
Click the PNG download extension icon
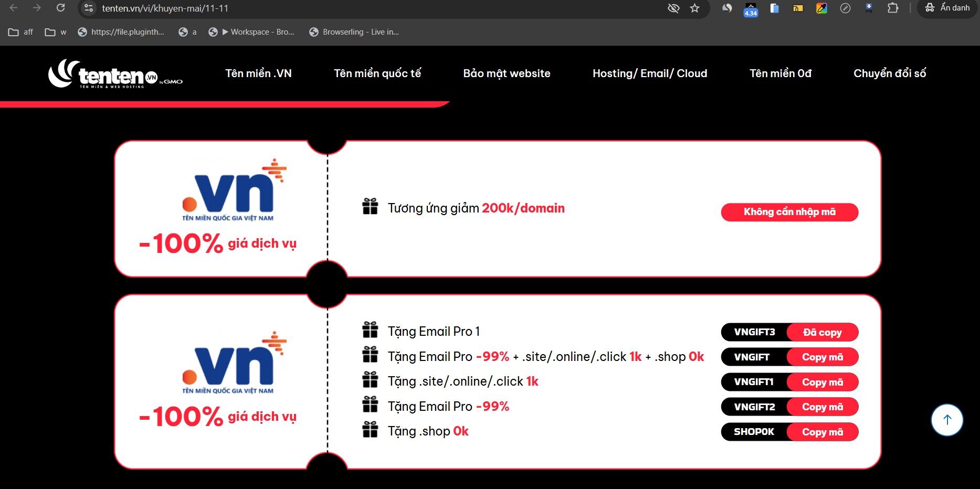click(x=869, y=8)
